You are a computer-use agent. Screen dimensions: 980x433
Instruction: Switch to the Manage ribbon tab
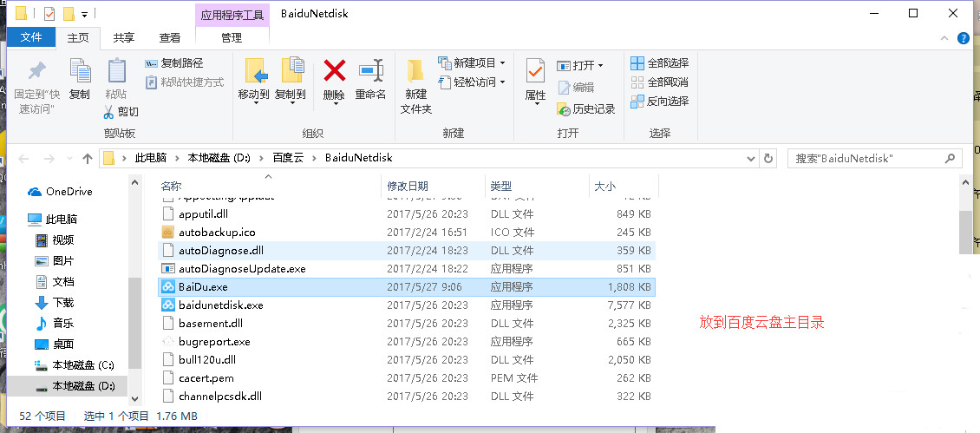232,37
